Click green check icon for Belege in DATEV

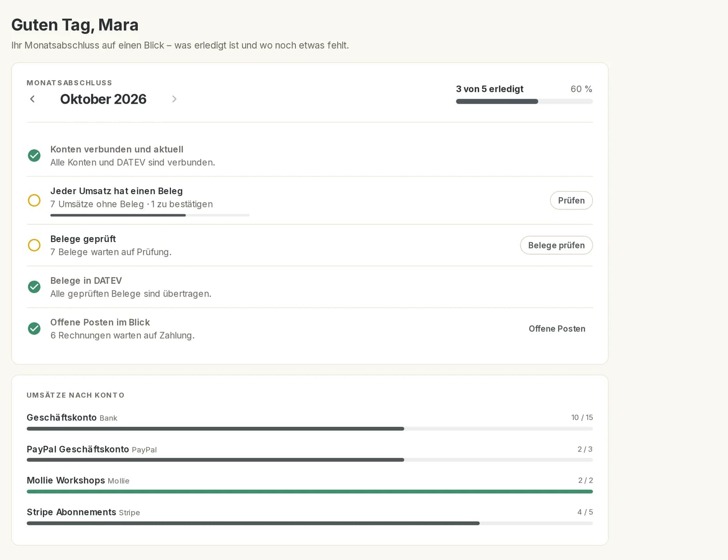click(34, 287)
